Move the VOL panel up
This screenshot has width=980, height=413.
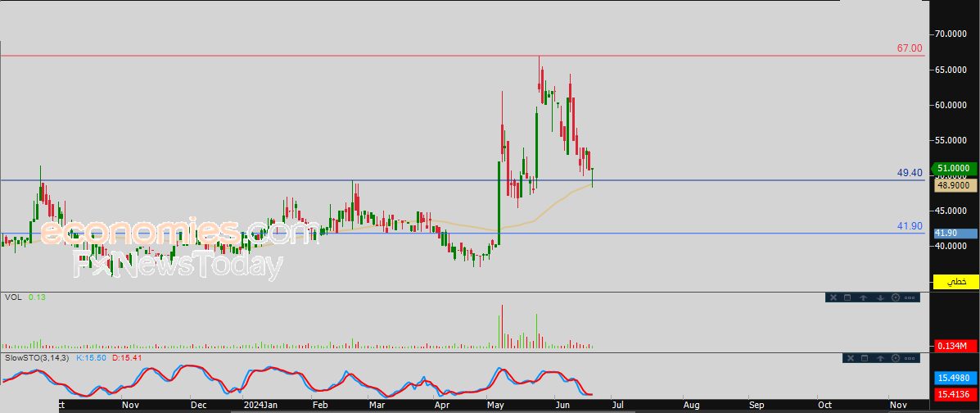[864, 297]
